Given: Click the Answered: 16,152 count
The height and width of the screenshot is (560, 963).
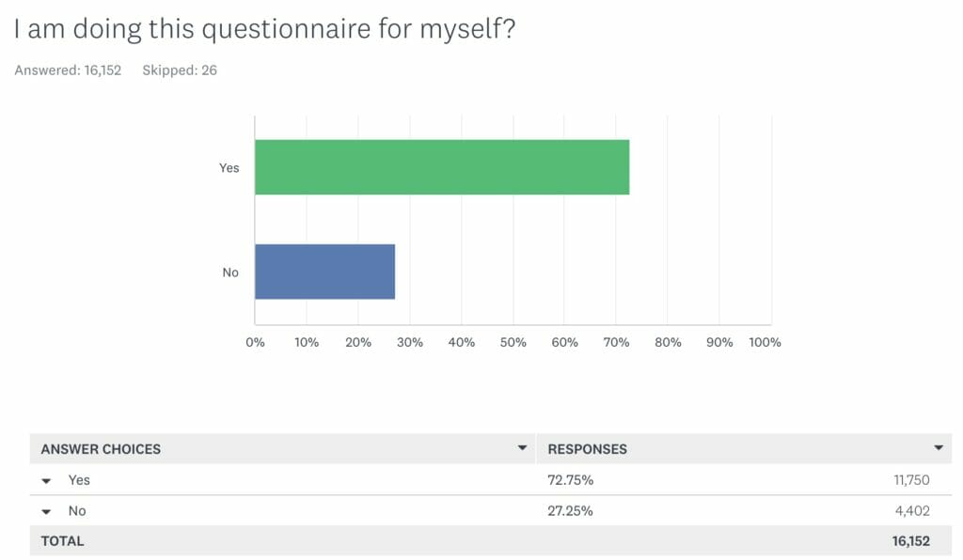Looking at the screenshot, I should [68, 70].
